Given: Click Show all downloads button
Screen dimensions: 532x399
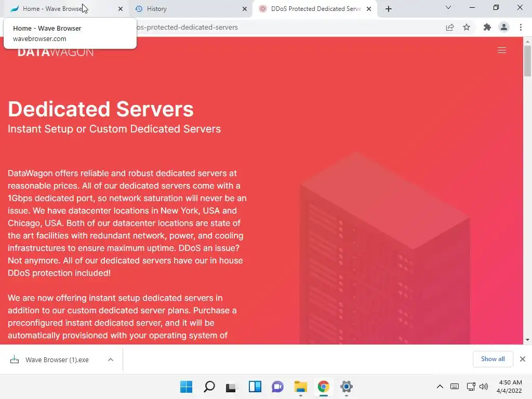Looking at the screenshot, I should [493, 359].
